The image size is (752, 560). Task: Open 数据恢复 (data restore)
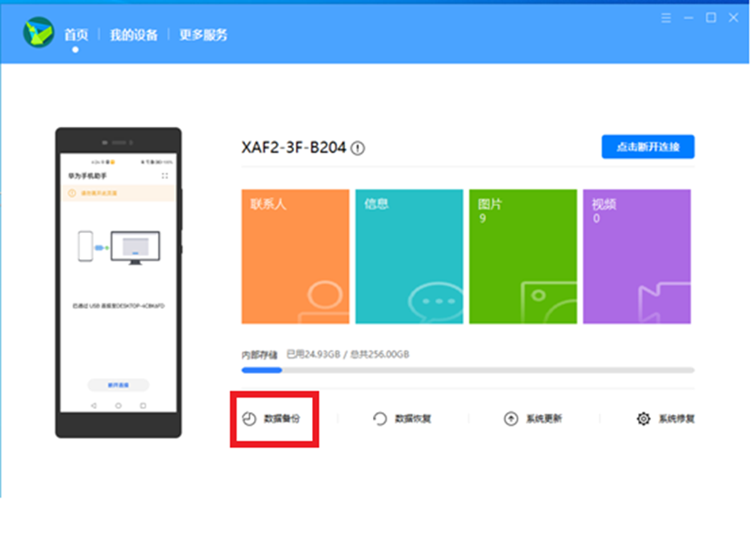402,419
